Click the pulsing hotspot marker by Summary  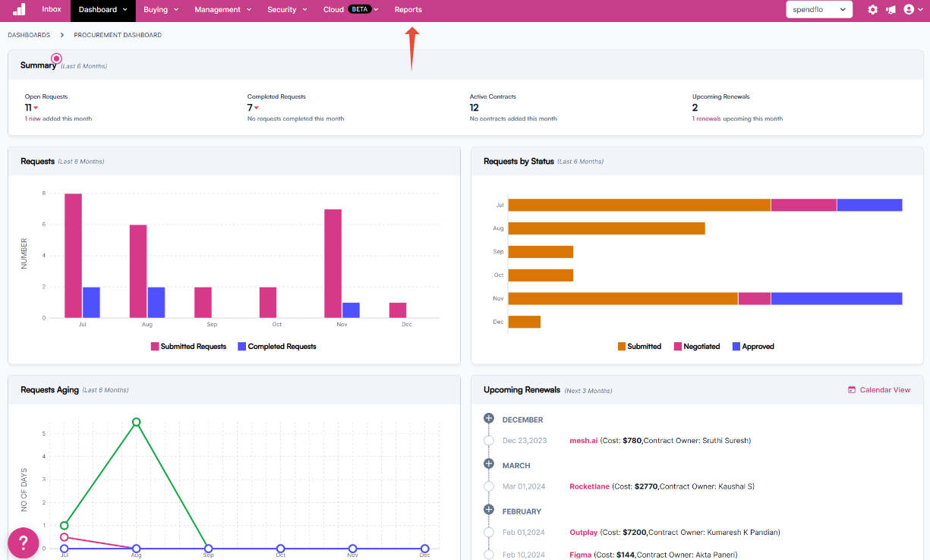(56, 58)
